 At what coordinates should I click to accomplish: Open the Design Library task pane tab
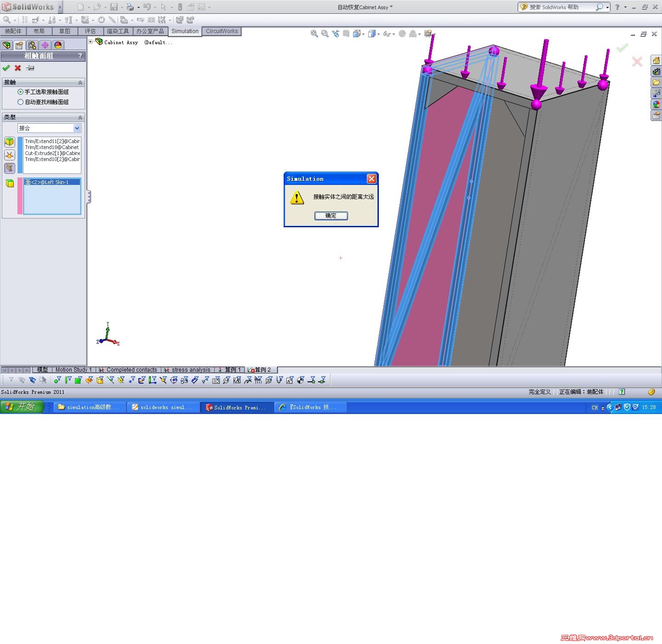click(656, 72)
